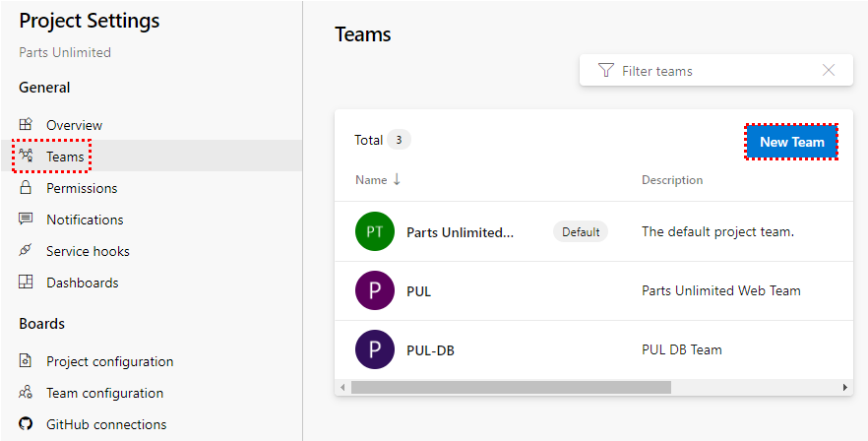Click the Notifications speech bubble icon
Image resolution: width=868 pixels, height=441 pixels.
(x=26, y=219)
